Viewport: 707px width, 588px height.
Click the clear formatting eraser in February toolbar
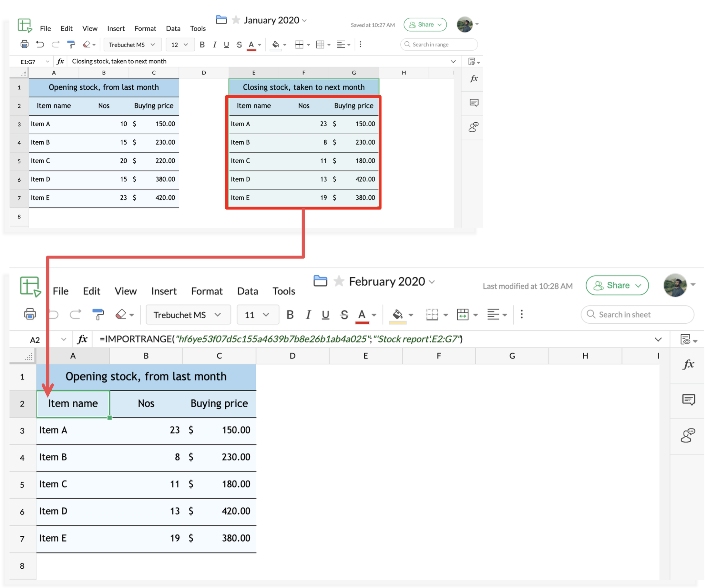point(120,314)
